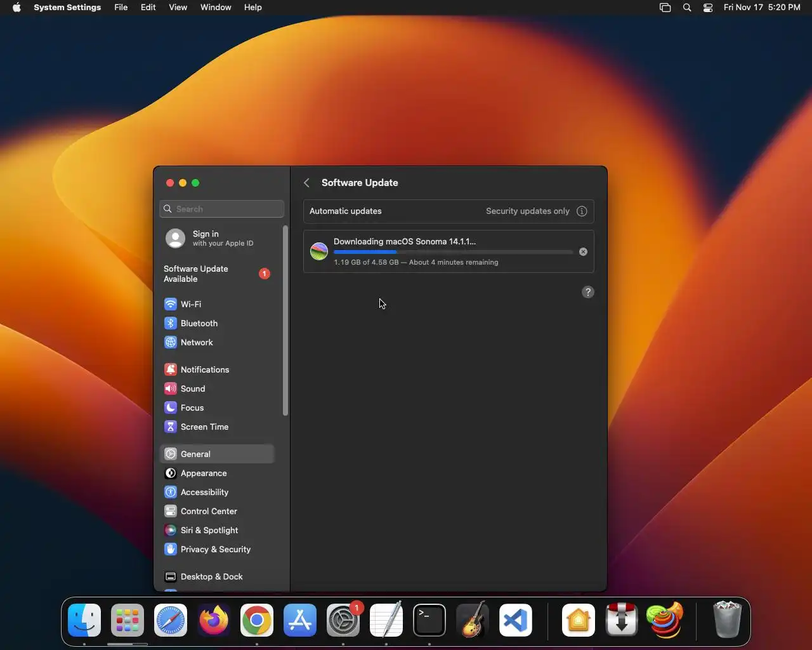Open Appearance settings
The image size is (812, 650).
click(216, 473)
